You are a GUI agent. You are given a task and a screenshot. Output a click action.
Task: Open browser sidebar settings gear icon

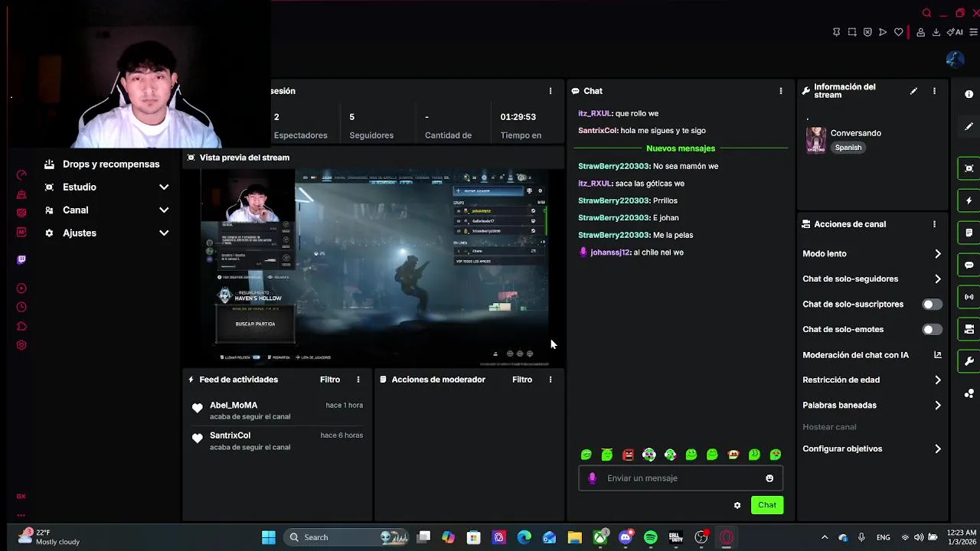(x=21, y=345)
